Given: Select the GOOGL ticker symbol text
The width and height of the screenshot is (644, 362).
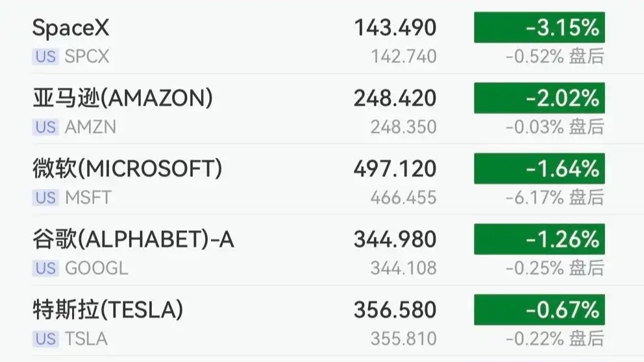Looking at the screenshot, I should tap(97, 269).
